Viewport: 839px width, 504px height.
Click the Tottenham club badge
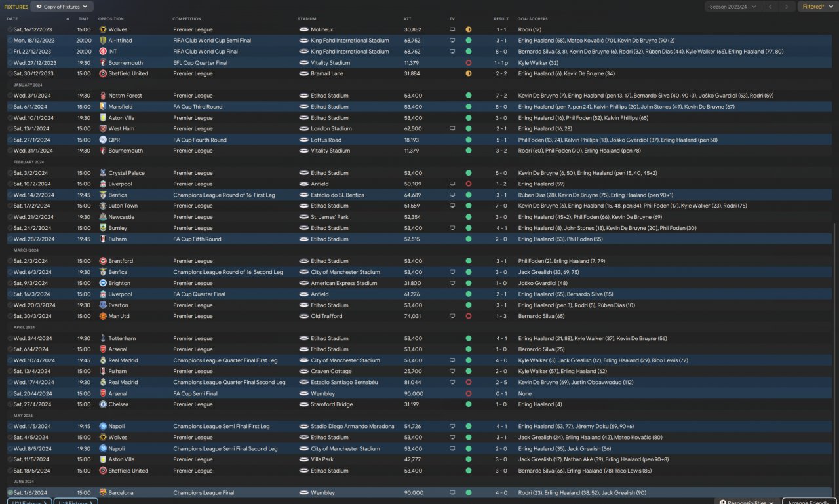pos(103,338)
